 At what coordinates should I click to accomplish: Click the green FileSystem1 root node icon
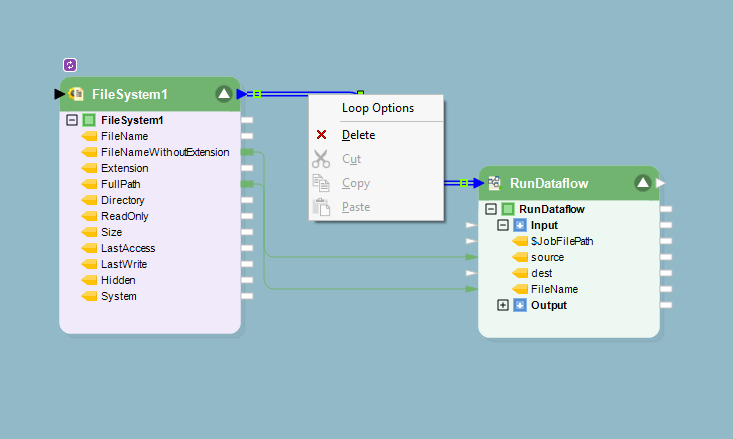[89, 120]
